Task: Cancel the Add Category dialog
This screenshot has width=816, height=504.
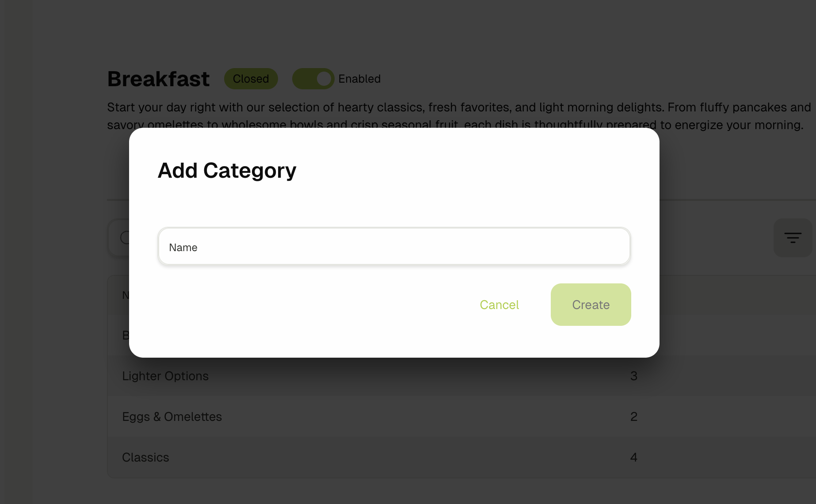Action: pos(499,305)
